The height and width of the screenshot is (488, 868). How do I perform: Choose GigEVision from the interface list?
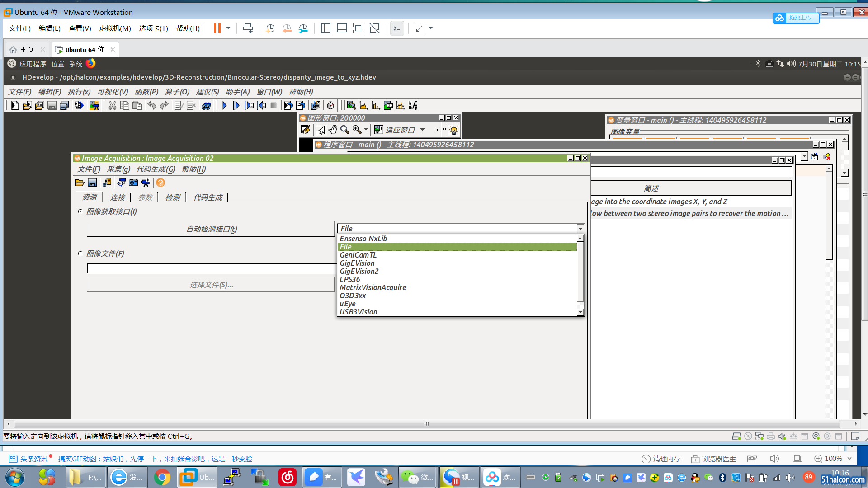pyautogui.click(x=457, y=263)
